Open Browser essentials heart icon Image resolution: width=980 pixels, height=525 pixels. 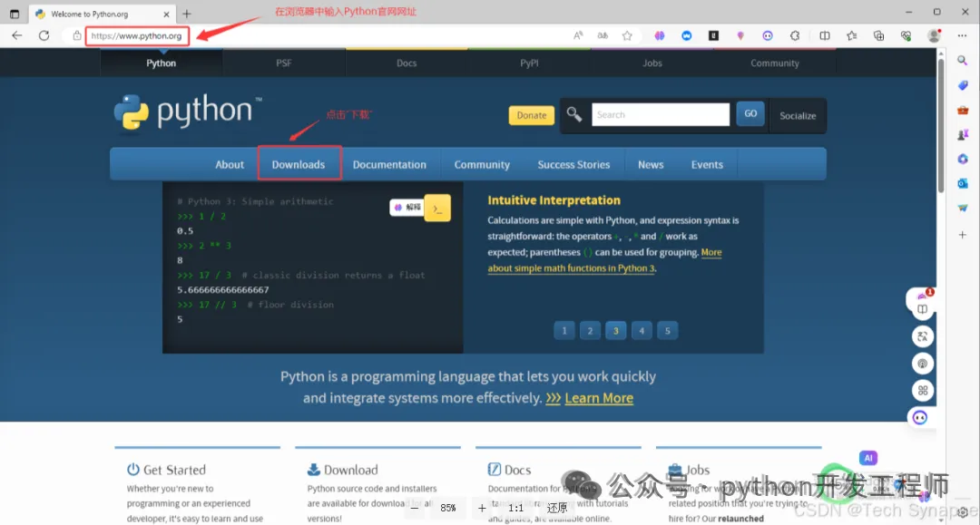(x=906, y=35)
